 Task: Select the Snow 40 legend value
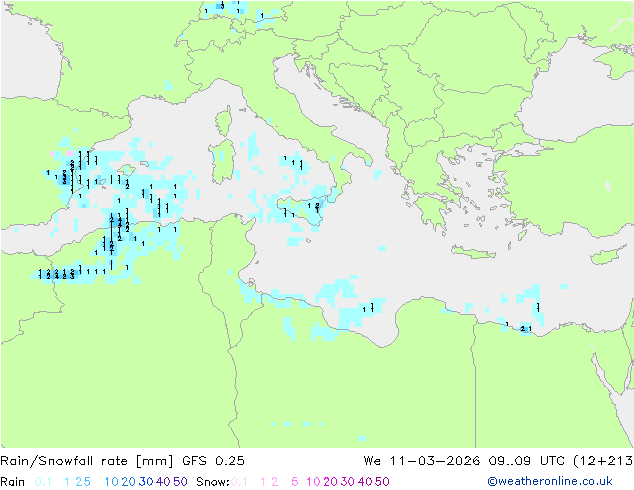pyautogui.click(x=365, y=482)
